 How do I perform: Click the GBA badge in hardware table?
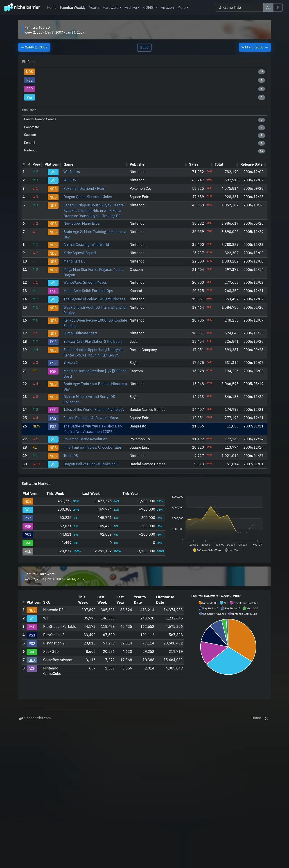click(x=32, y=660)
